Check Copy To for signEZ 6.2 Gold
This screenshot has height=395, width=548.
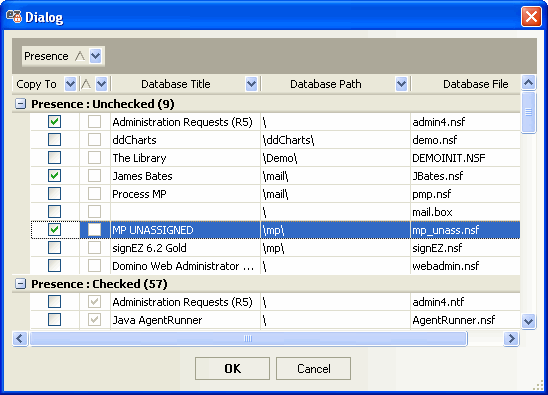tap(55, 248)
